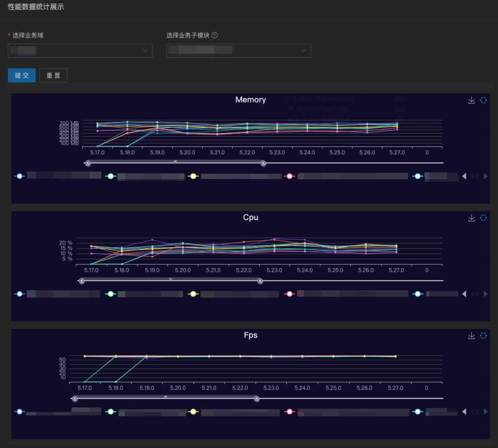The image size is (498, 448).
Task: Go to previous Cpu legend page
Action: point(464,294)
